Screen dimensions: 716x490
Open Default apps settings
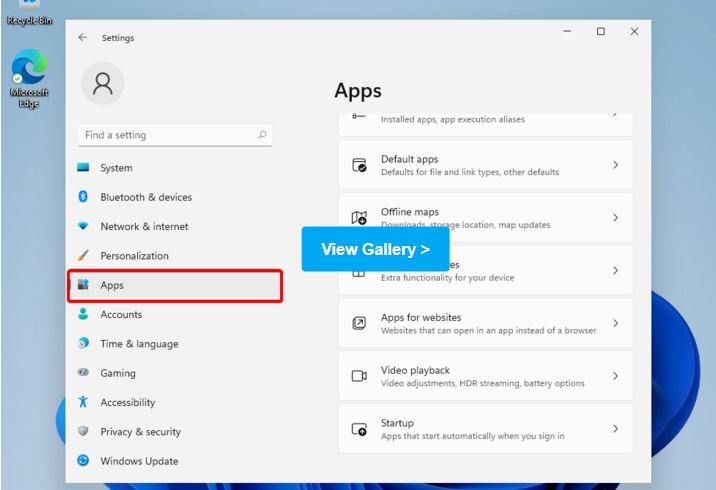coord(485,165)
